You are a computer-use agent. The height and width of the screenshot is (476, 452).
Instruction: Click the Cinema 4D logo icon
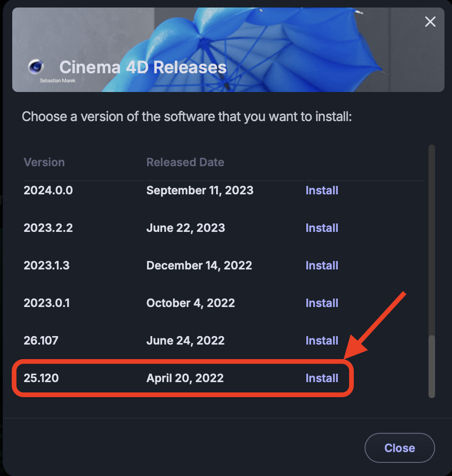36,67
